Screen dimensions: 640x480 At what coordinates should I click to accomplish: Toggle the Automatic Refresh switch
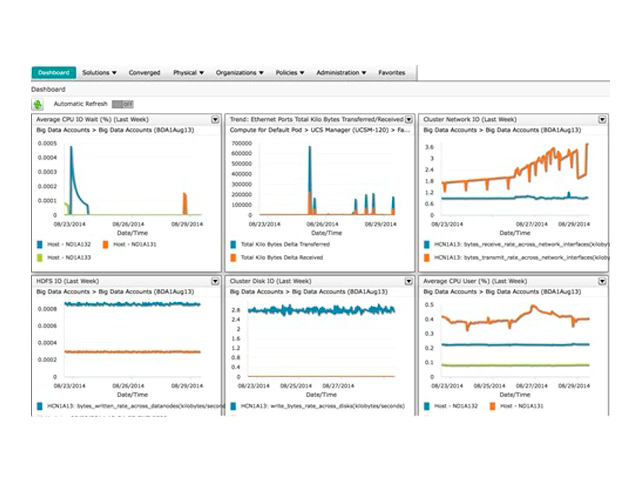click(x=122, y=104)
